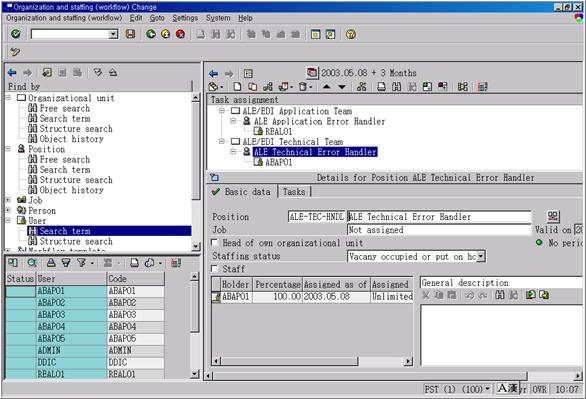Open the yellow Help question mark icon
This screenshot has height=399, width=586.
(x=351, y=34)
